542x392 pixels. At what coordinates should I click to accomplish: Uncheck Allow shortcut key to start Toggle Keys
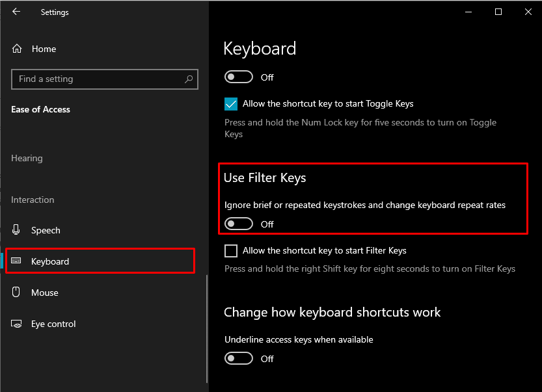(231, 103)
